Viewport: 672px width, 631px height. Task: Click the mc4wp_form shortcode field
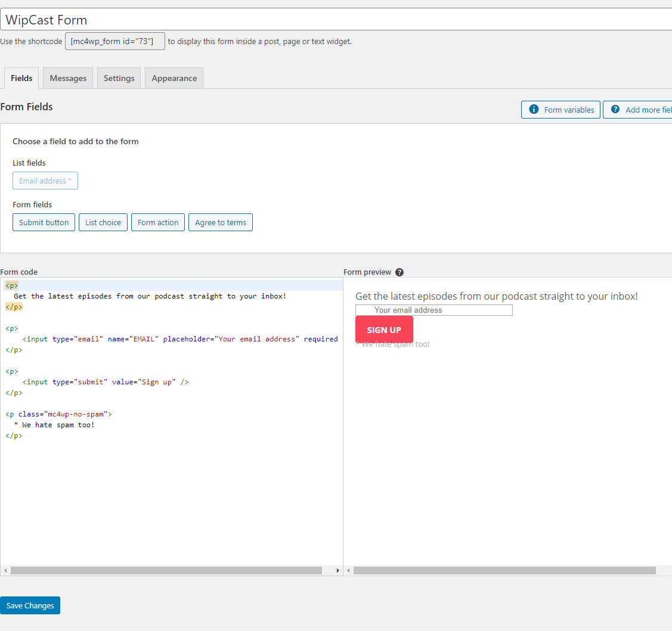coord(114,41)
